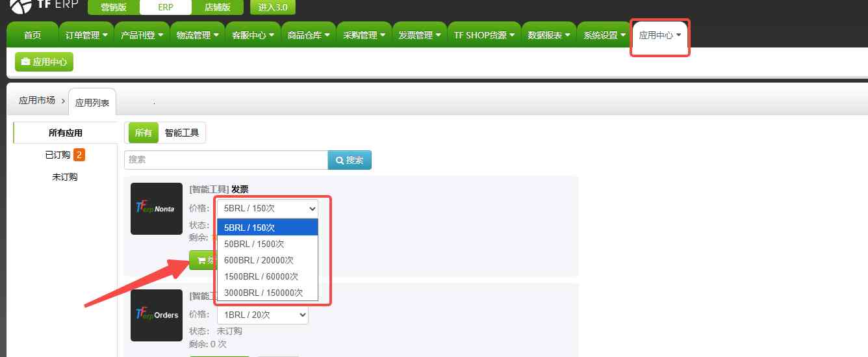Open the 订单管理 dropdown menu

86,35
